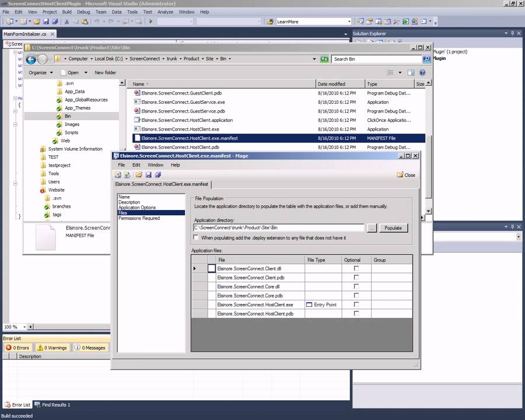Click the Explorer folder tree scroll up arrow

click(123, 83)
